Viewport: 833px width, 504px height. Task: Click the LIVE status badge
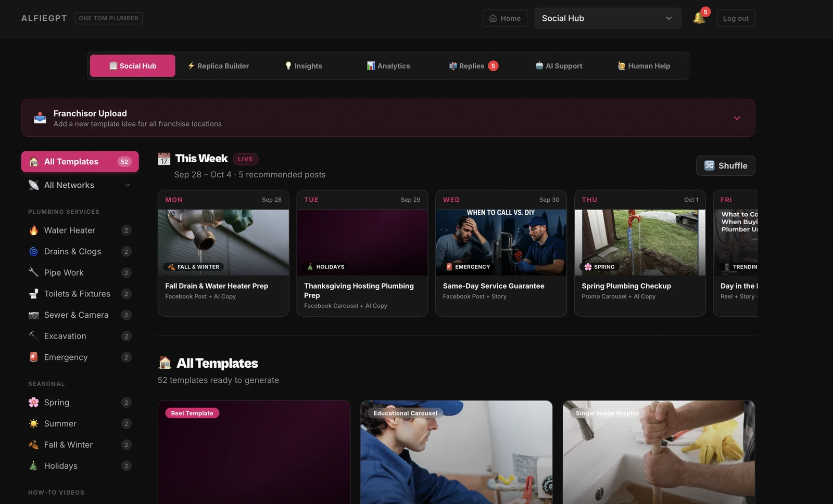(245, 159)
